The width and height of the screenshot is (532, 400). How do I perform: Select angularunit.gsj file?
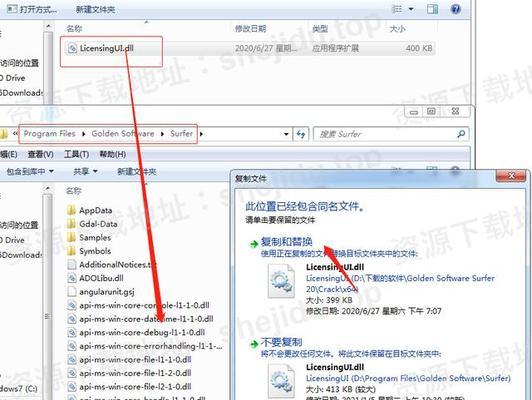101,292
